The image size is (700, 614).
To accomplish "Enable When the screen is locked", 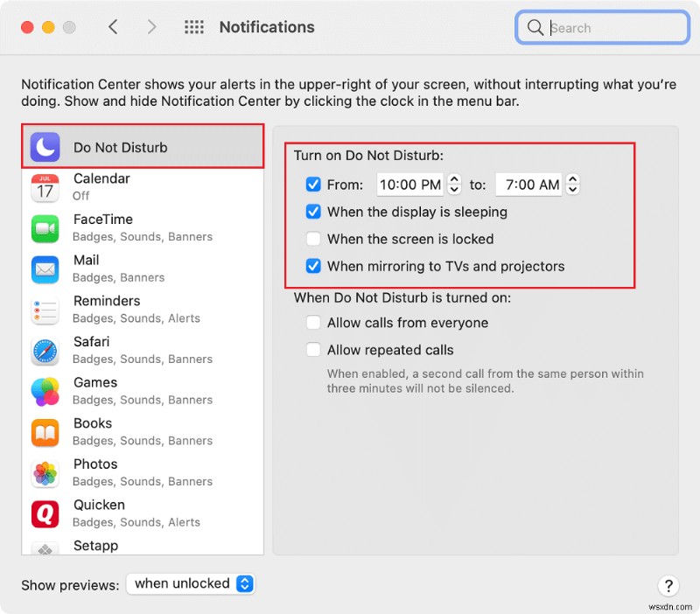I will (313, 239).
